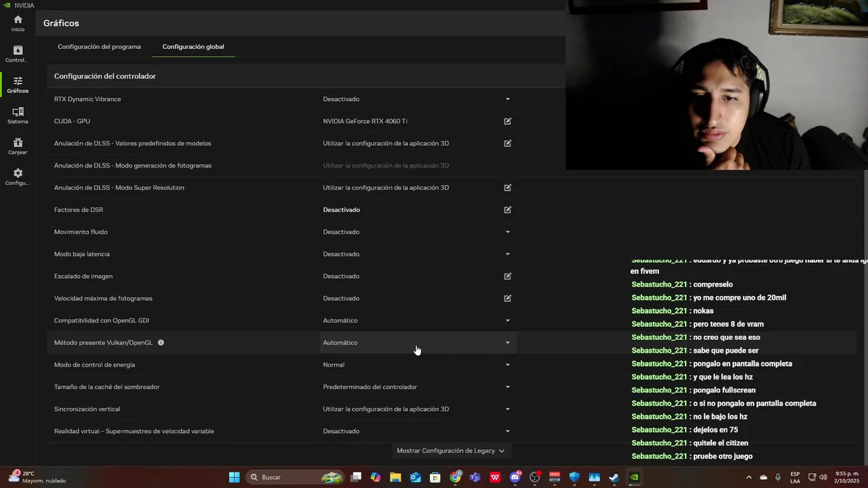
Task: Show info for Método presente Vulkan/OpenGL
Action: [x=161, y=343]
